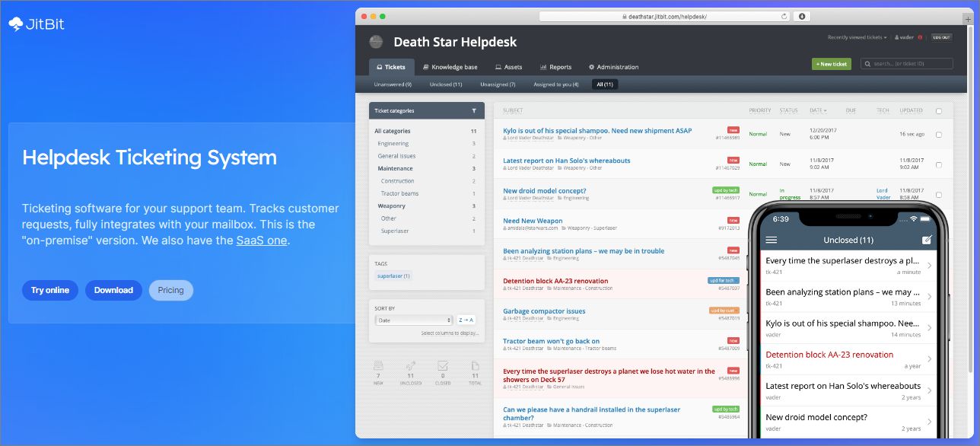Tick the checkbox for Han Solo whereabouts ticket
Screen dimensions: 980x446
click(x=939, y=164)
